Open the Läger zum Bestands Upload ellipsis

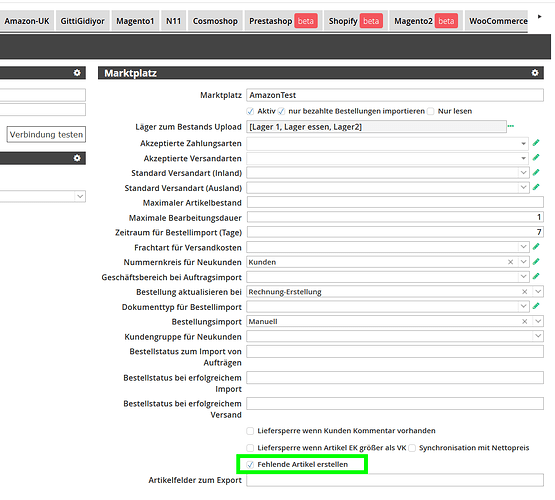click(511, 126)
